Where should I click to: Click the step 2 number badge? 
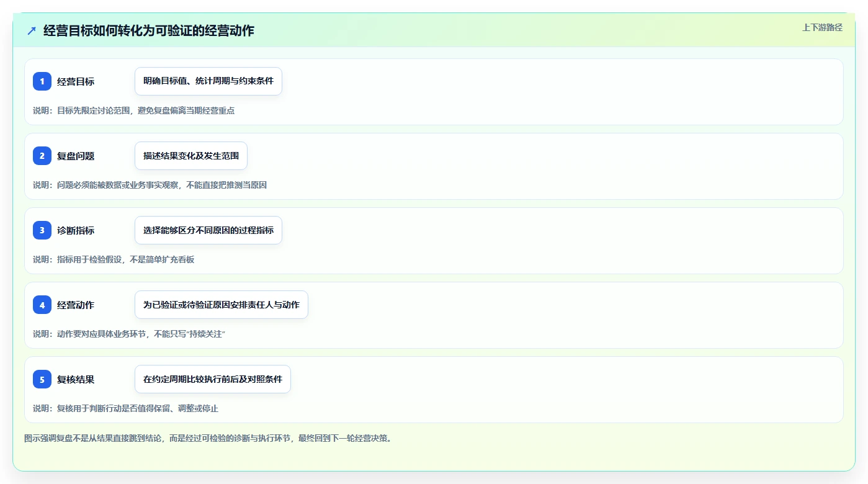point(42,156)
